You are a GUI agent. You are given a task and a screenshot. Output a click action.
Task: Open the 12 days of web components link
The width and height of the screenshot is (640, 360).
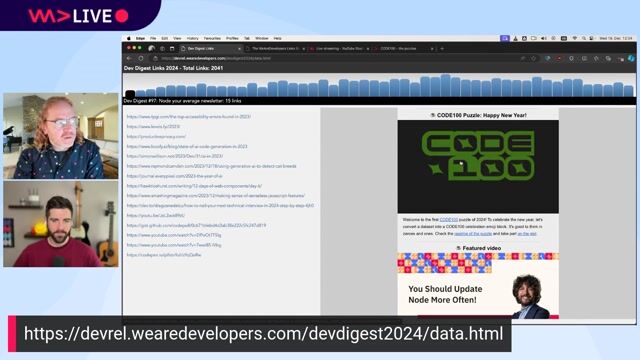194,186
